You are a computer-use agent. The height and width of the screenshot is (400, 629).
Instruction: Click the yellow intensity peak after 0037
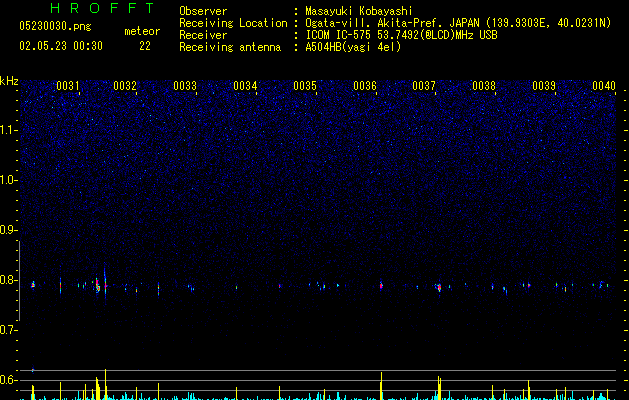click(x=439, y=388)
